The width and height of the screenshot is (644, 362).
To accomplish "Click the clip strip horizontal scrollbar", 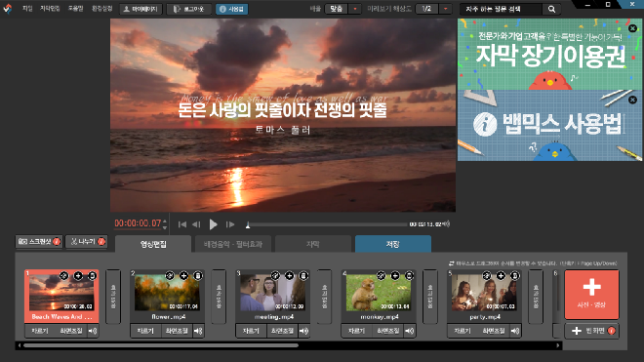I will point(161,345).
